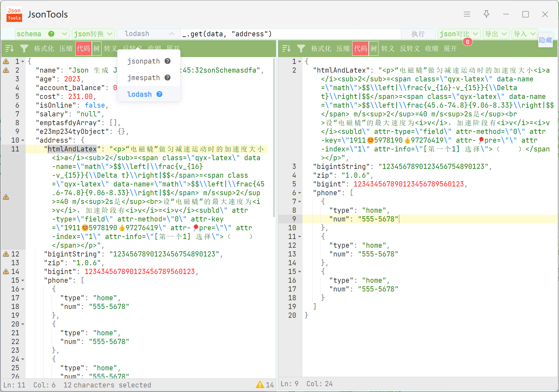Click "zip" line 4 in right editor

343,175
